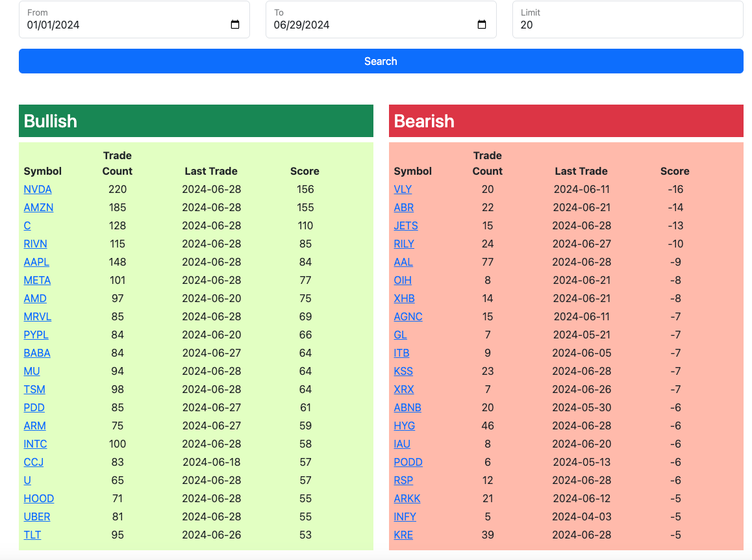Click the OIH symbol link
752x560 pixels.
[x=403, y=280]
